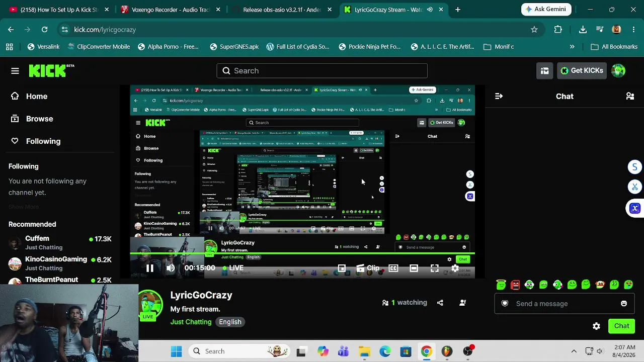This screenshot has width=644, height=362.
Task: Reload the page
Action: [x=44, y=30]
